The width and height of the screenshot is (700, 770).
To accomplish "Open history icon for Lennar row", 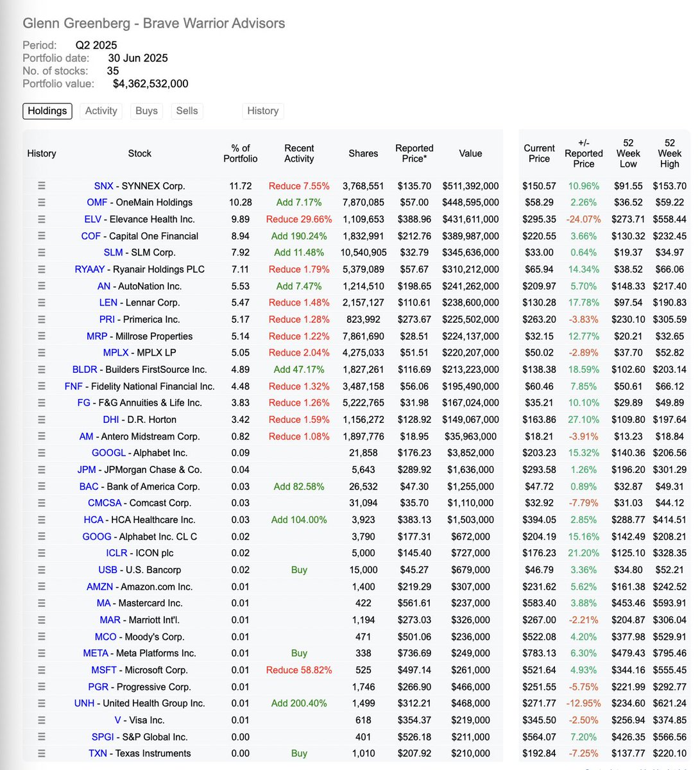I will (42, 303).
